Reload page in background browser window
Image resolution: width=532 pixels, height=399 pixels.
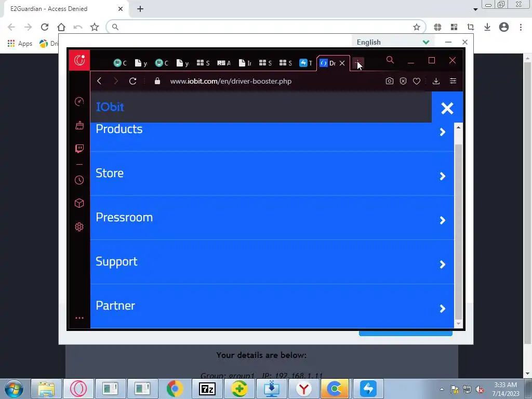pyautogui.click(x=45, y=27)
